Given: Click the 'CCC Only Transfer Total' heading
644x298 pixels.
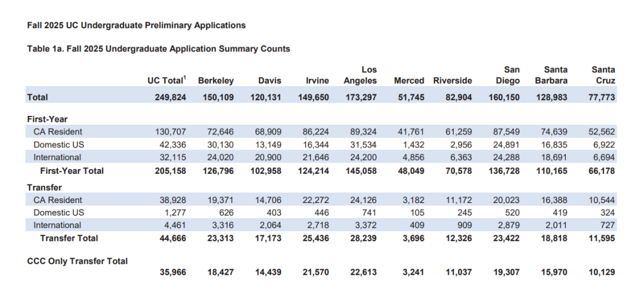Looking at the screenshot, I should 77,261.
